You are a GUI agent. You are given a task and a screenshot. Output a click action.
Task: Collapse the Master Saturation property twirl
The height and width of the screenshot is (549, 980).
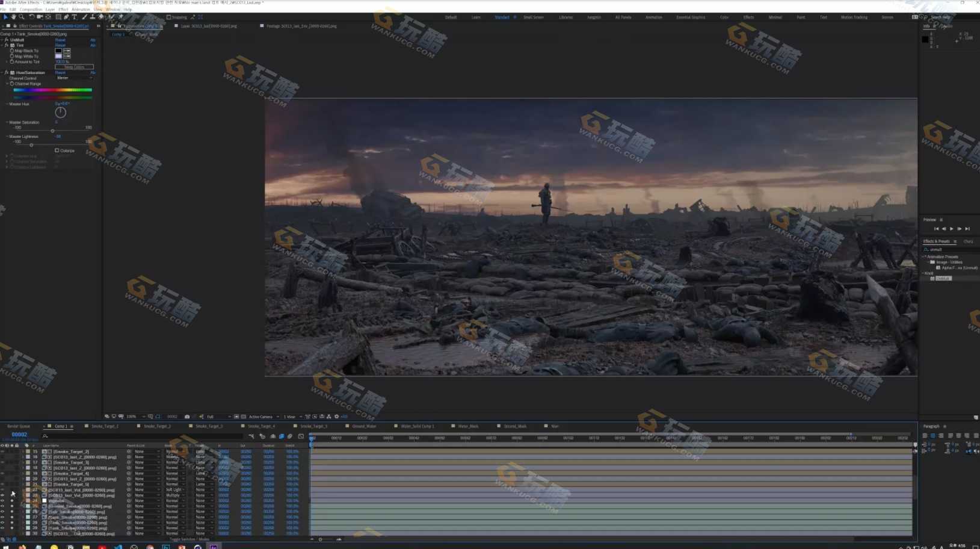coord(7,122)
